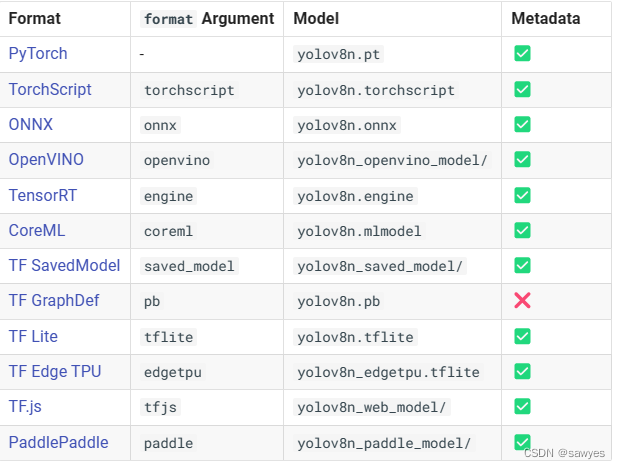Follow the TF.js link

point(25,407)
